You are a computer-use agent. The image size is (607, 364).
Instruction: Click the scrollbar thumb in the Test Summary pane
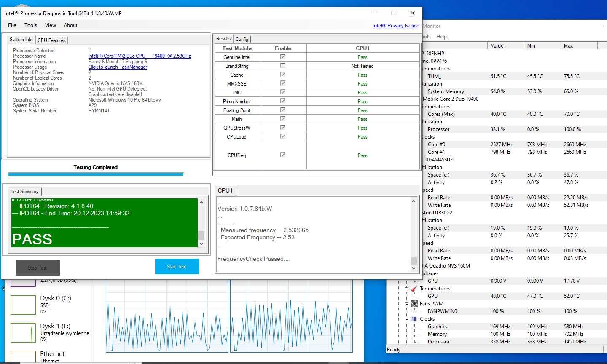[201, 235]
